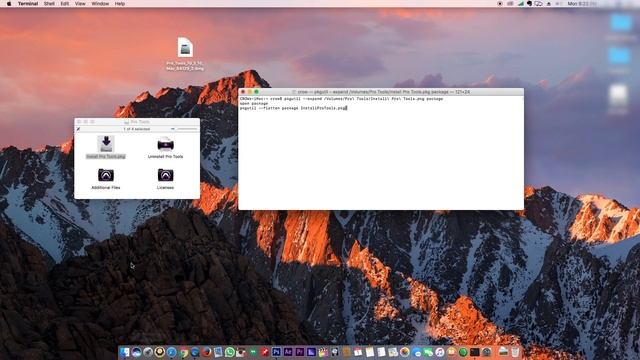Open the Edit menu
The width and height of the screenshot is (640, 360).
(64, 4)
